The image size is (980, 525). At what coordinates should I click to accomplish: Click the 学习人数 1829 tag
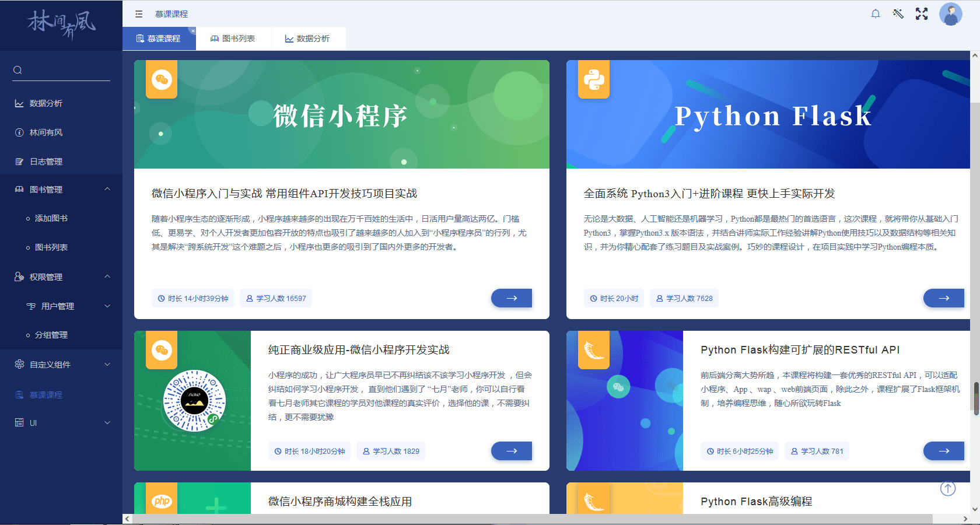391,451
